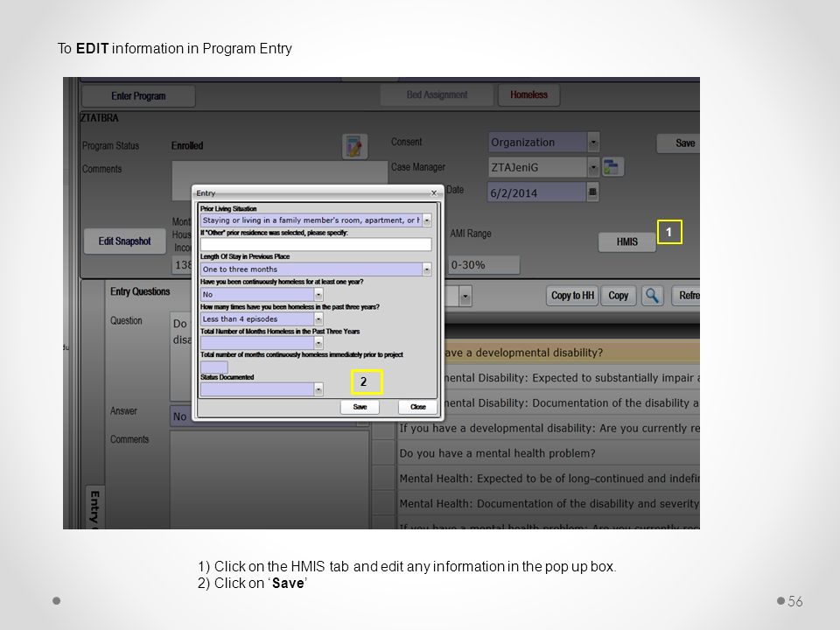The height and width of the screenshot is (630, 840).
Task: Select 'Mental Health: Expected to be of long-continued' row
Action: click(x=548, y=479)
